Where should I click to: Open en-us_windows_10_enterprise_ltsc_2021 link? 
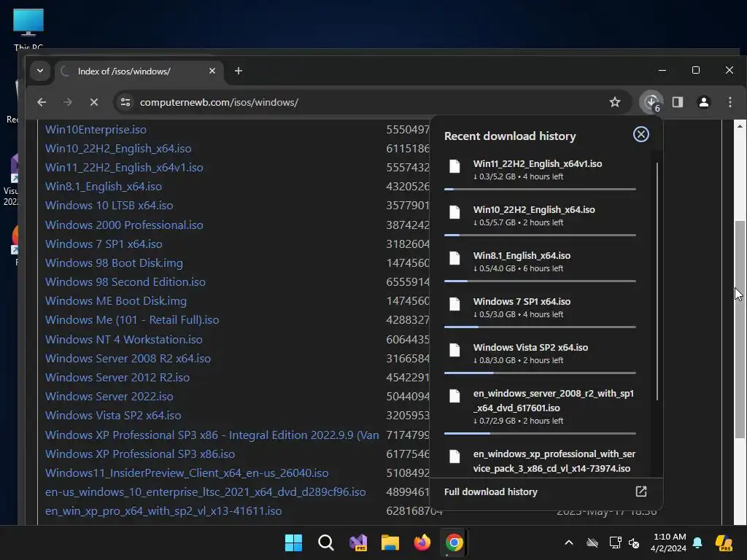(x=205, y=492)
